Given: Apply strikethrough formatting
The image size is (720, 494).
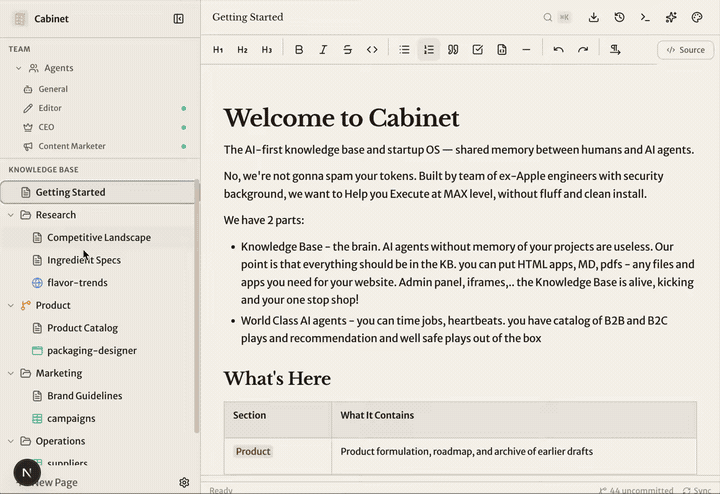Looking at the screenshot, I should click(347, 50).
